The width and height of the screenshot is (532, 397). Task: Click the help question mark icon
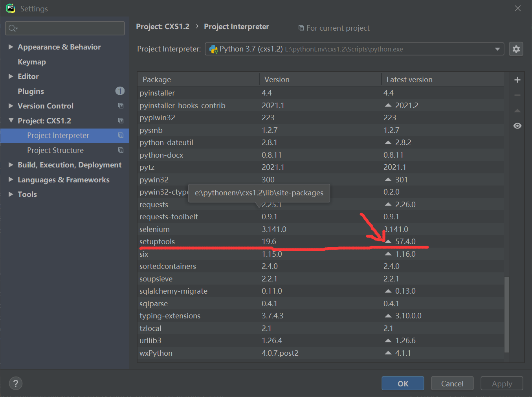[x=15, y=383]
